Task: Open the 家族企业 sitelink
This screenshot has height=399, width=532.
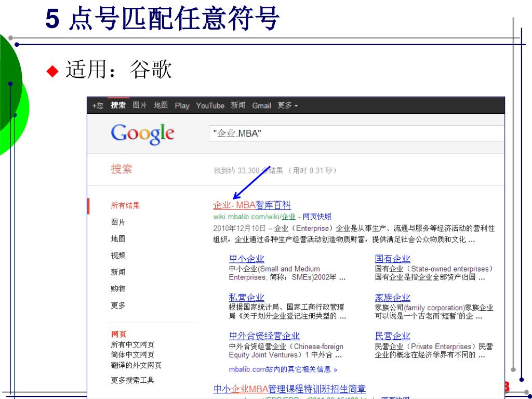Action: tap(393, 298)
